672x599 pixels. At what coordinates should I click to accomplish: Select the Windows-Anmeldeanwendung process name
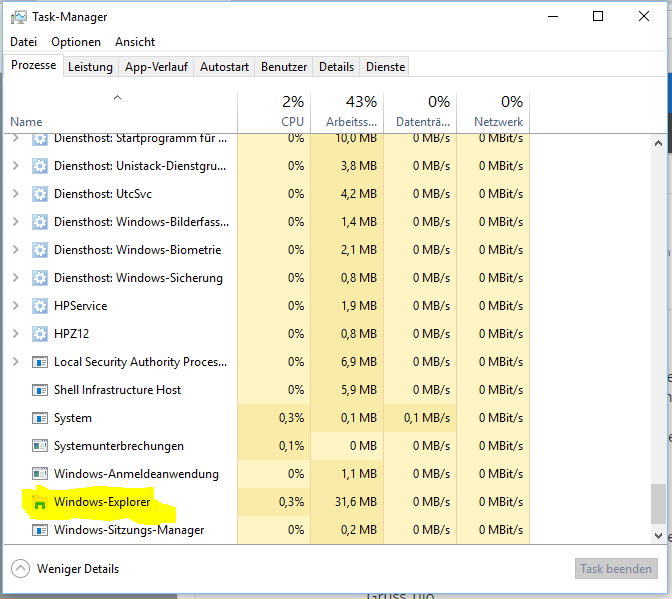pyautogui.click(x=136, y=474)
